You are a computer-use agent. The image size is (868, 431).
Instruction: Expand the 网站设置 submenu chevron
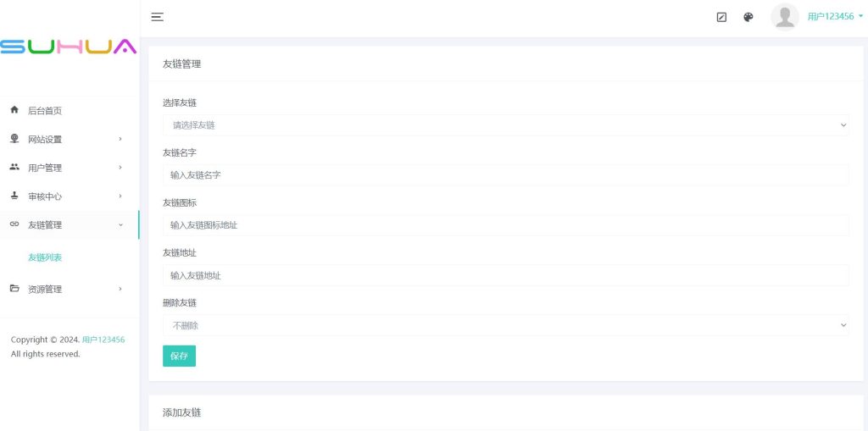[120, 139]
